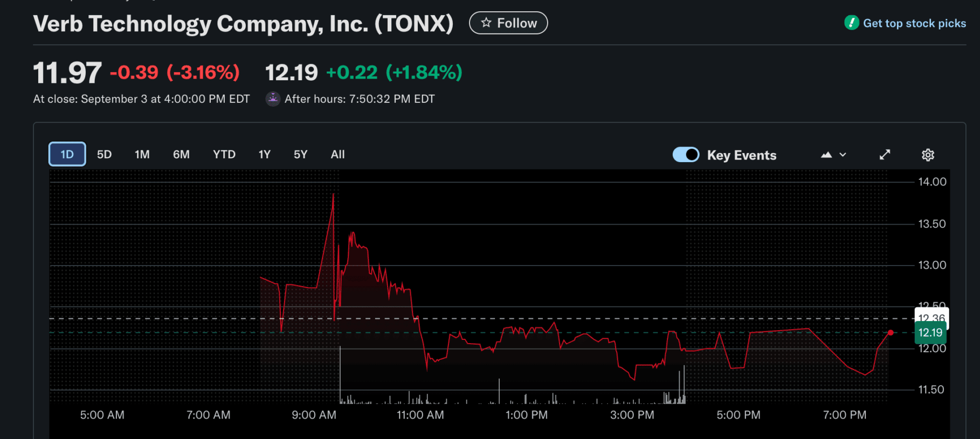
Task: Switch chart to YTD range
Action: tap(224, 155)
